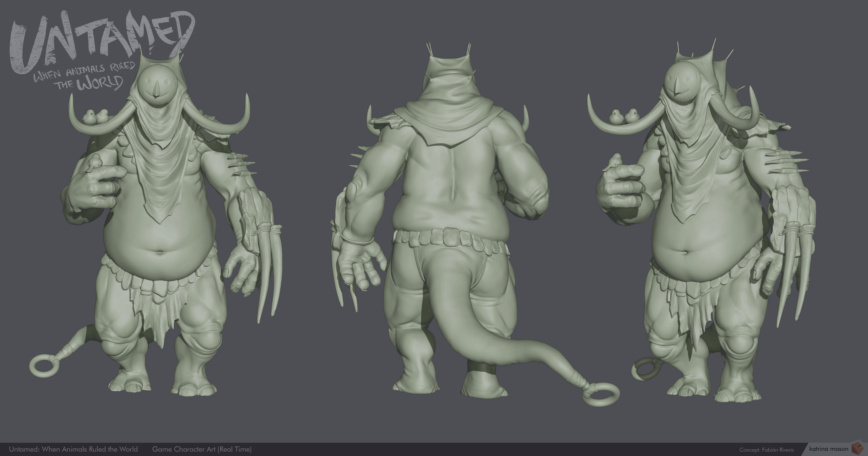Click 'Untamed: When Animals Ruled the World' footer text
Viewport: 868px width, 456px height.
pos(73,449)
